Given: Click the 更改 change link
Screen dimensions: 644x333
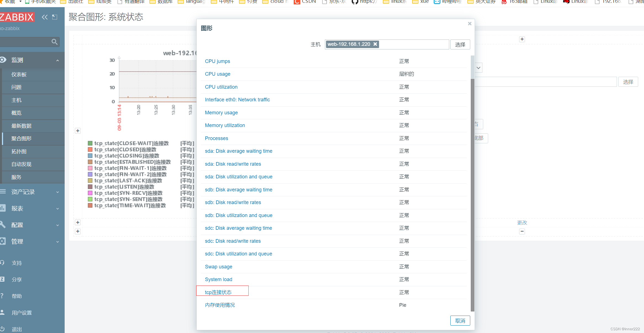Looking at the screenshot, I should [522, 223].
